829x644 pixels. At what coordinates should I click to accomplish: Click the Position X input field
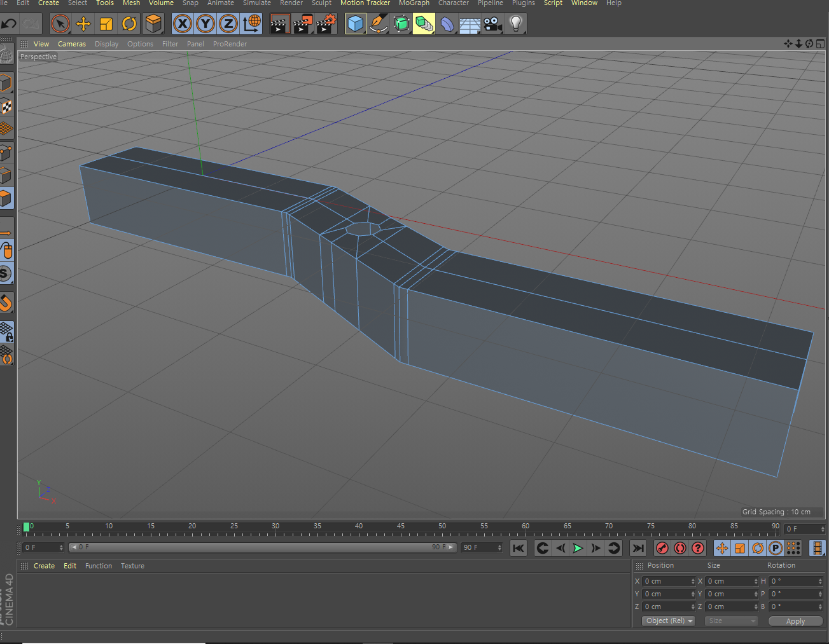669,581
